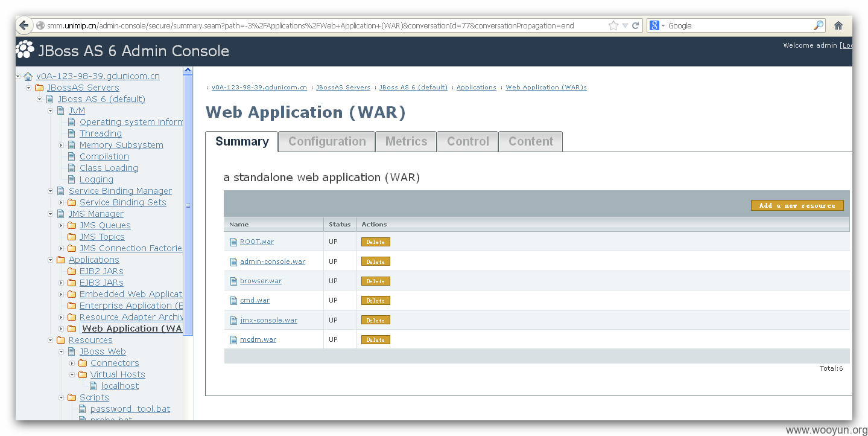Open the Content tab
Screen dimensions: 868x436
coord(531,141)
